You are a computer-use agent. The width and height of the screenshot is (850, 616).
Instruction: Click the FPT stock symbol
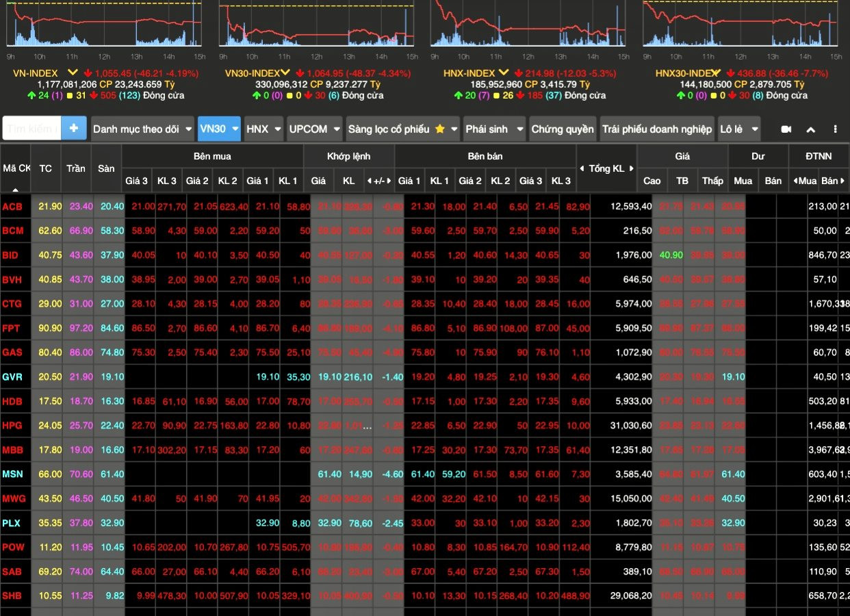tap(11, 329)
